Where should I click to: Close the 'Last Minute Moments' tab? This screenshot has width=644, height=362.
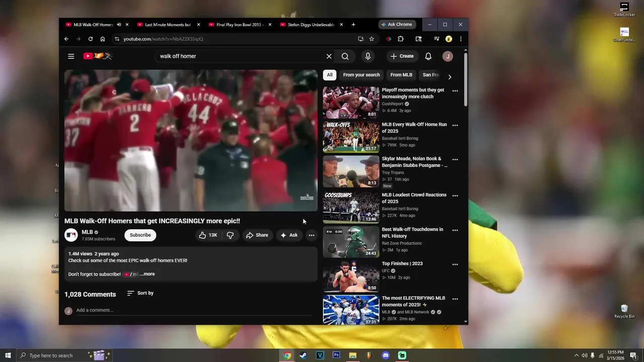click(199, 25)
